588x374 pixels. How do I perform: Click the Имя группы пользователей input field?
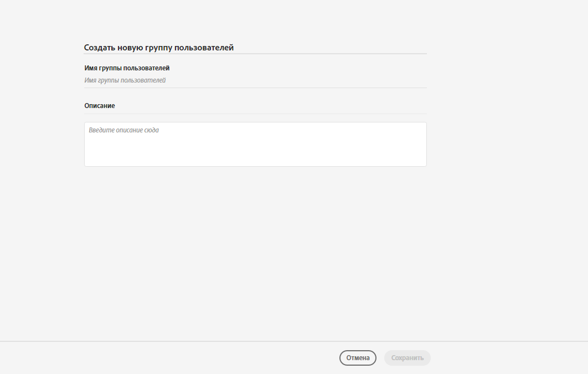pos(255,80)
